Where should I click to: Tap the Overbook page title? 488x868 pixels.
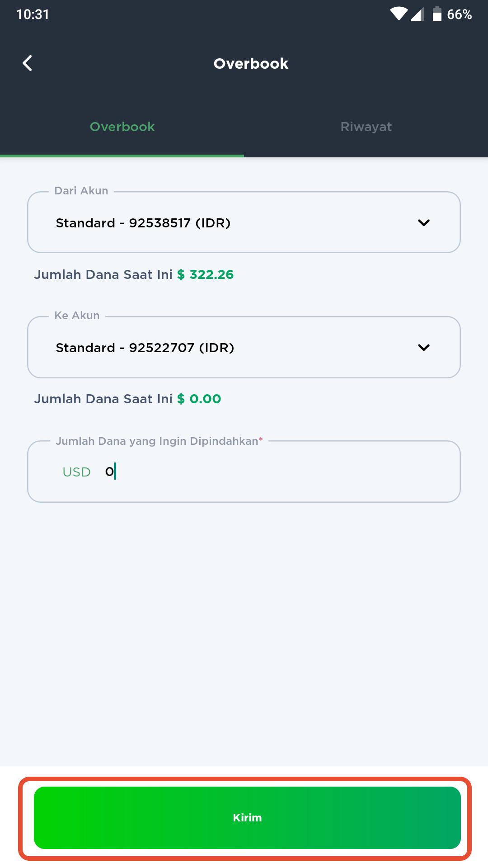pyautogui.click(x=251, y=63)
